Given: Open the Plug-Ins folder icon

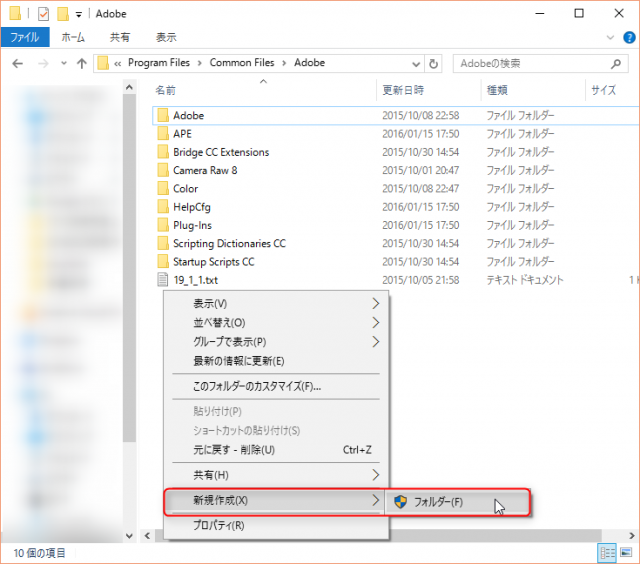Looking at the screenshot, I should click(x=163, y=225).
